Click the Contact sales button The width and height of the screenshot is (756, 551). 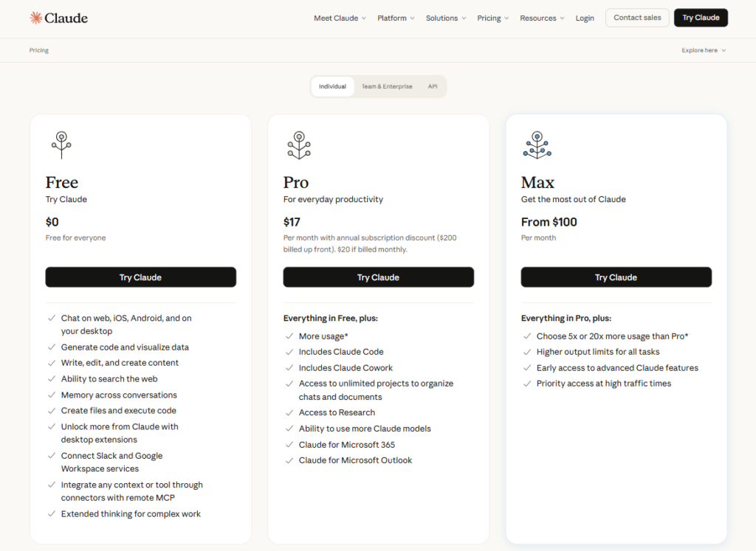click(637, 18)
